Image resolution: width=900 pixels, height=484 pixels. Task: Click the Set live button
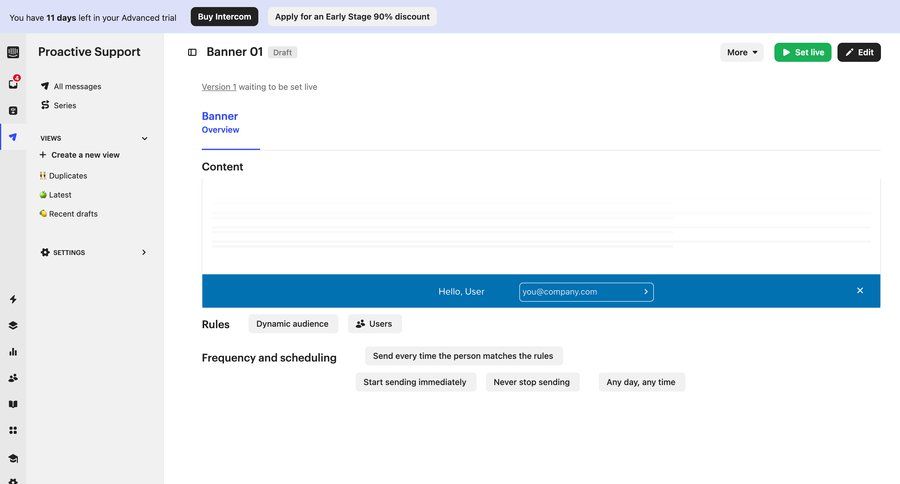tap(802, 52)
